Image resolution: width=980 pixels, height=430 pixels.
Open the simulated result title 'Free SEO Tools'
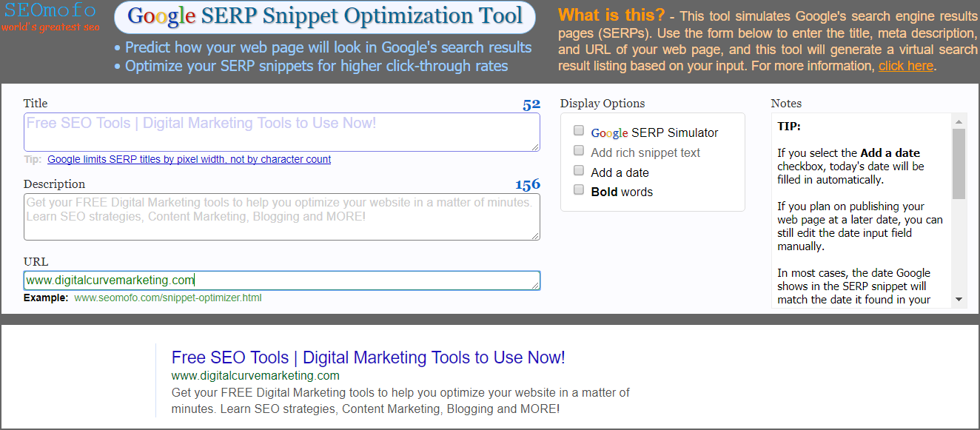[x=368, y=357]
